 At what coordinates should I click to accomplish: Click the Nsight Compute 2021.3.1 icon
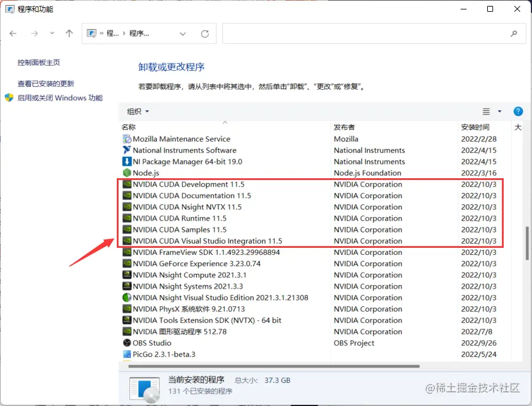[127, 275]
